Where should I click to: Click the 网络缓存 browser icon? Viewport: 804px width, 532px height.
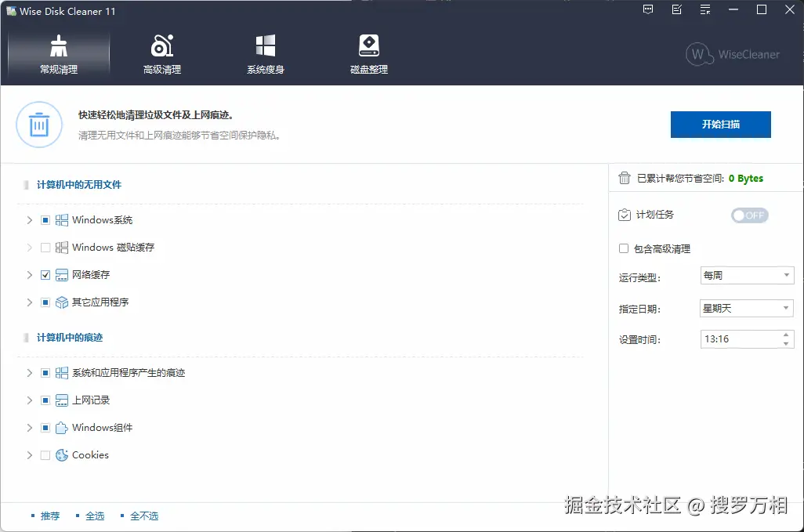[62, 275]
